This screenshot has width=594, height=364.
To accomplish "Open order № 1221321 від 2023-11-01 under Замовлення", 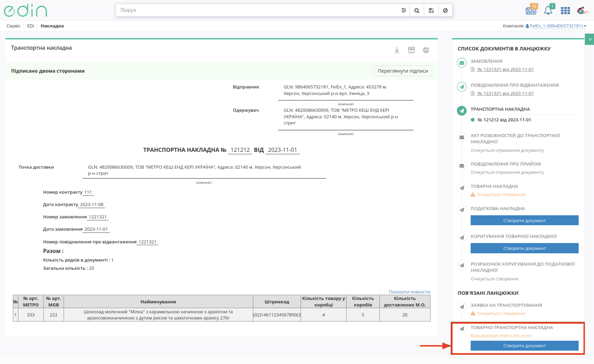I will click(x=505, y=69).
